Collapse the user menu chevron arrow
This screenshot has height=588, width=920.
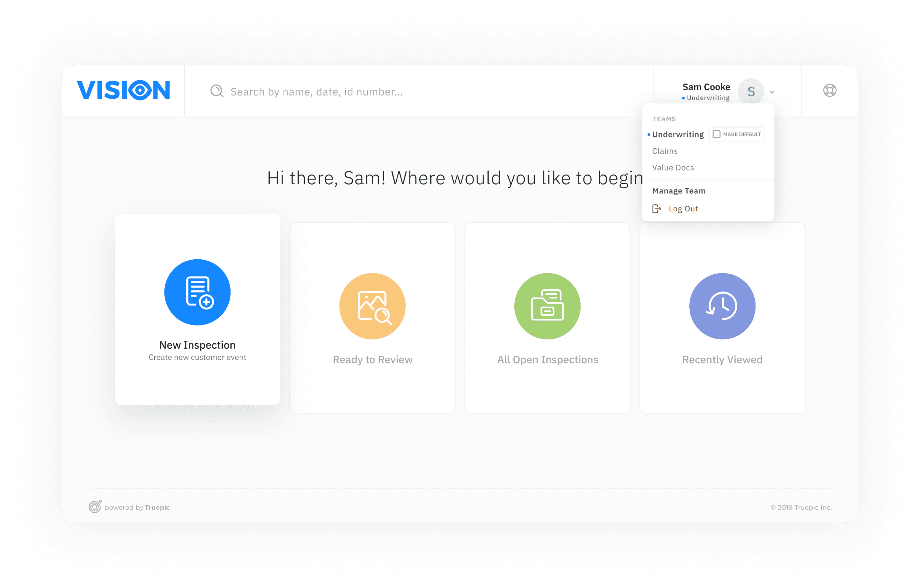pyautogui.click(x=772, y=92)
